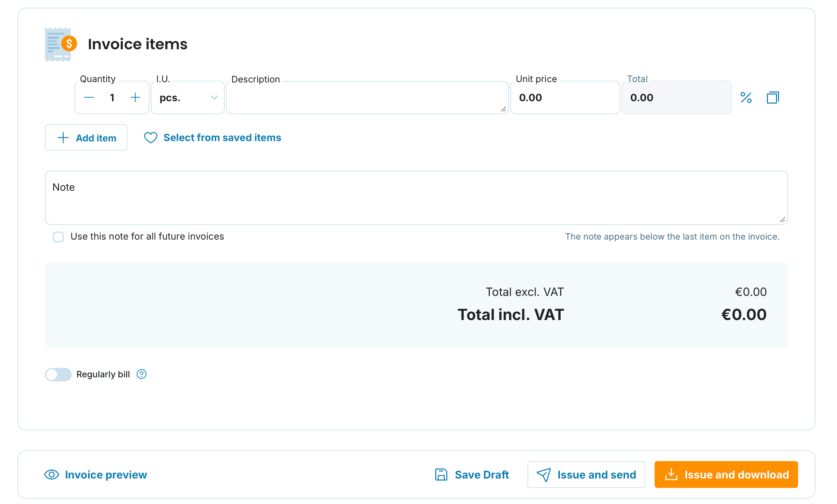Click the quantity value field
The image size is (837, 504).
click(112, 98)
